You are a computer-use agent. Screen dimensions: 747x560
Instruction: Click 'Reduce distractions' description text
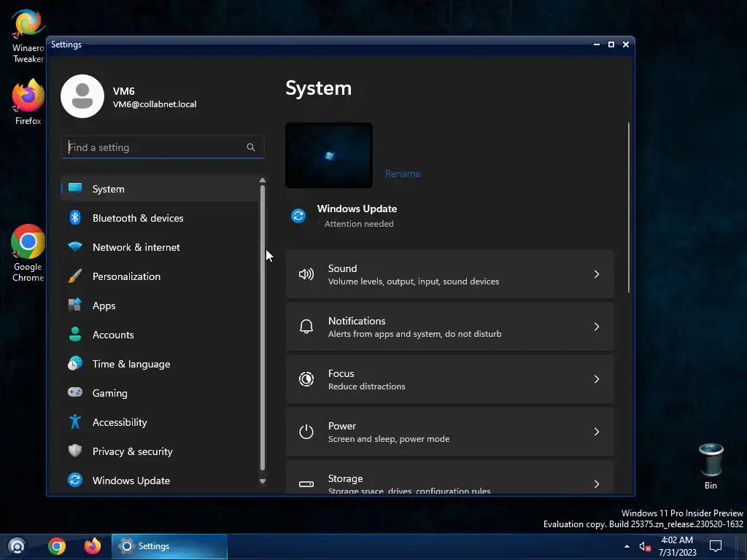[367, 386]
